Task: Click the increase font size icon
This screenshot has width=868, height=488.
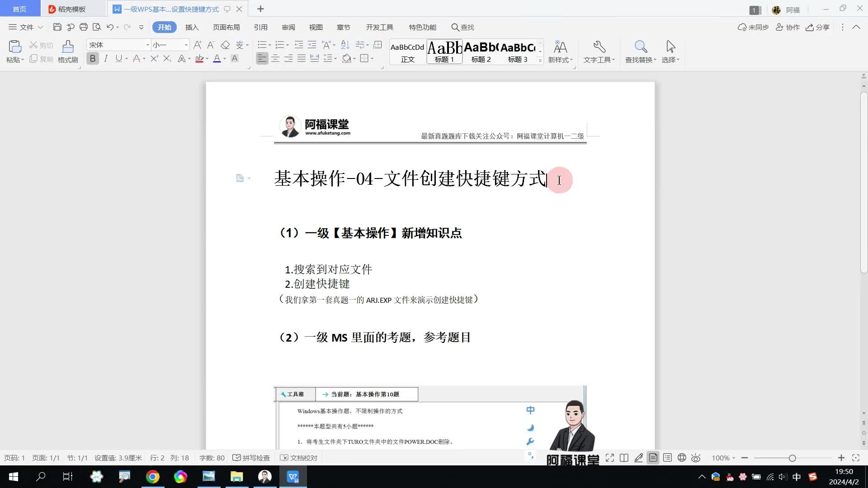Action: click(197, 45)
